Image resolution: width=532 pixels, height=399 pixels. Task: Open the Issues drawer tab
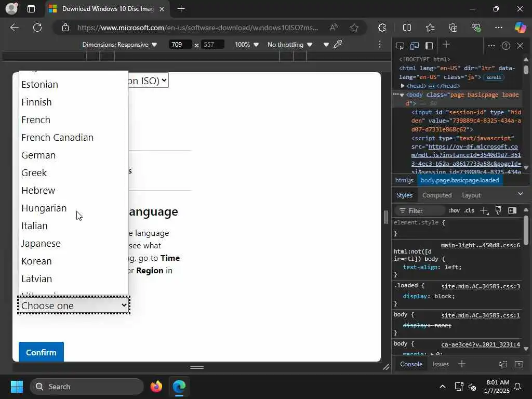coord(441,364)
